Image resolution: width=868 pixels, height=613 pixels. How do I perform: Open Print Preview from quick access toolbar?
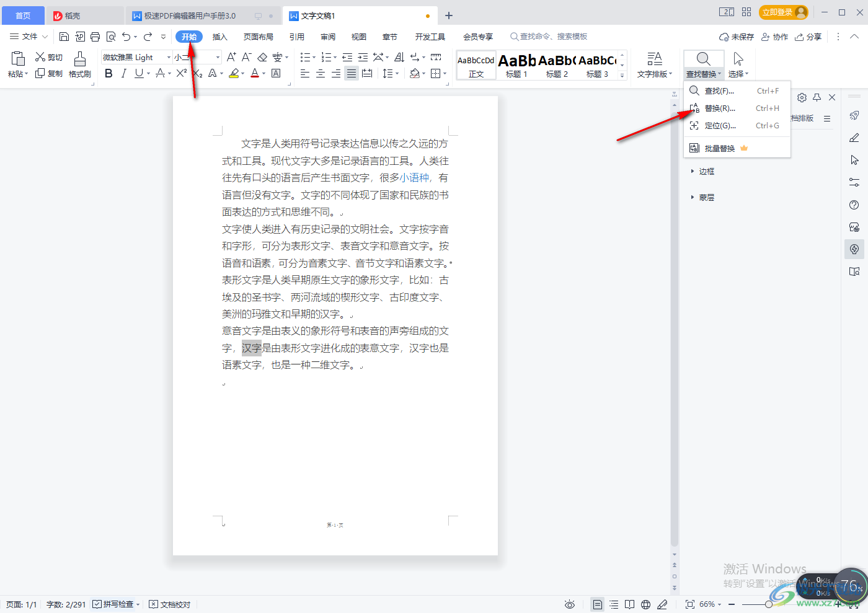coord(111,37)
